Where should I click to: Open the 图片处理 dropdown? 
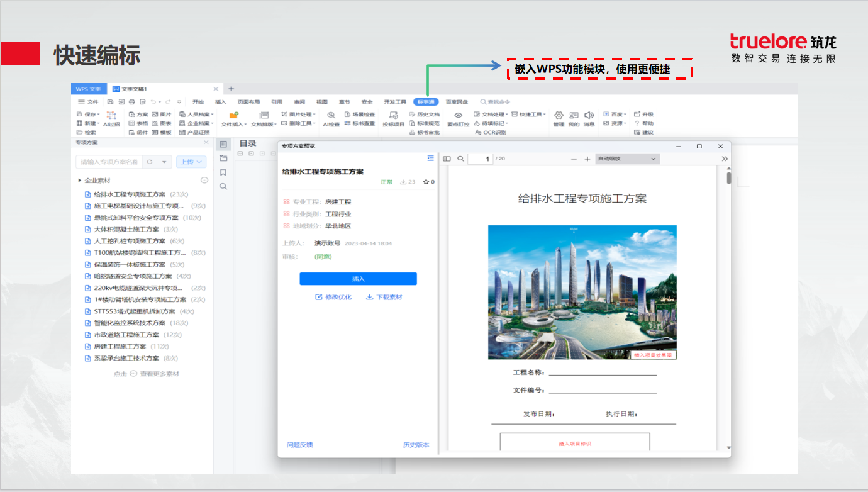click(x=298, y=115)
